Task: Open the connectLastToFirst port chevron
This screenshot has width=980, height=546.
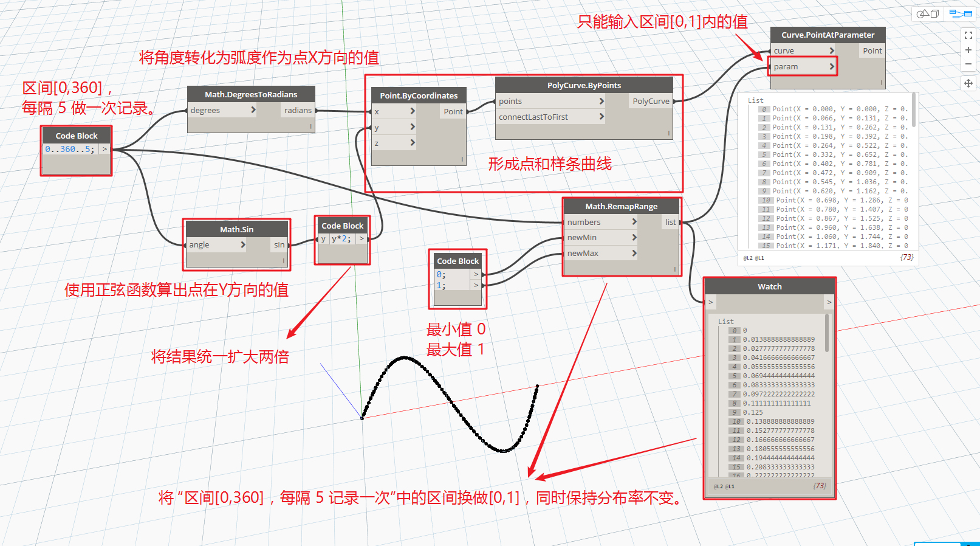Action: pyautogui.click(x=601, y=117)
